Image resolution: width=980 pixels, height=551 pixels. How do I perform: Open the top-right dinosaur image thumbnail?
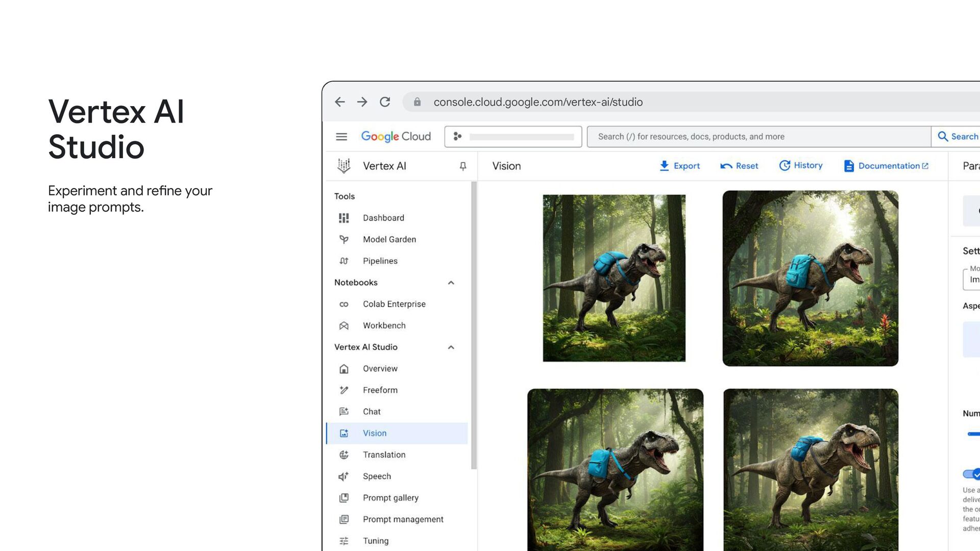point(810,279)
